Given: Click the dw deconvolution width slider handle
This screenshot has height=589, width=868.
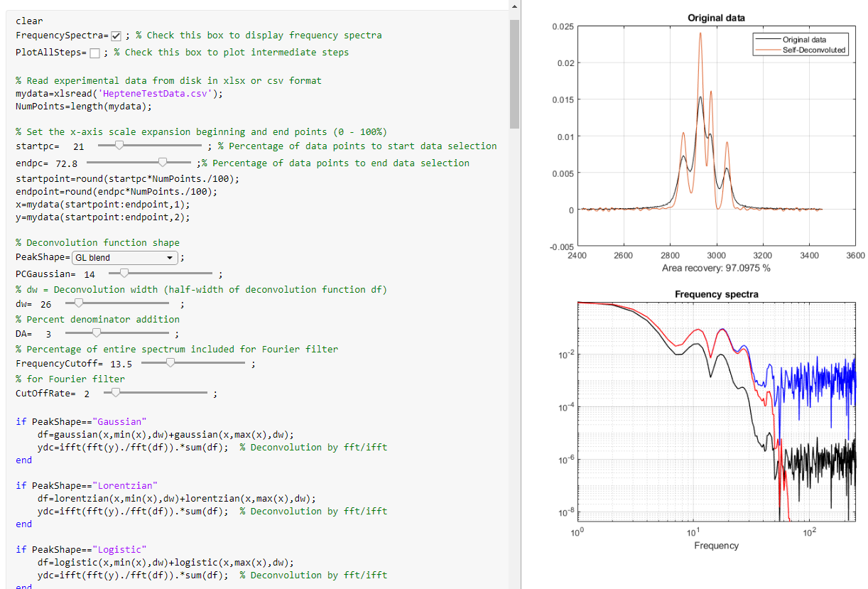Looking at the screenshot, I should tap(79, 303).
